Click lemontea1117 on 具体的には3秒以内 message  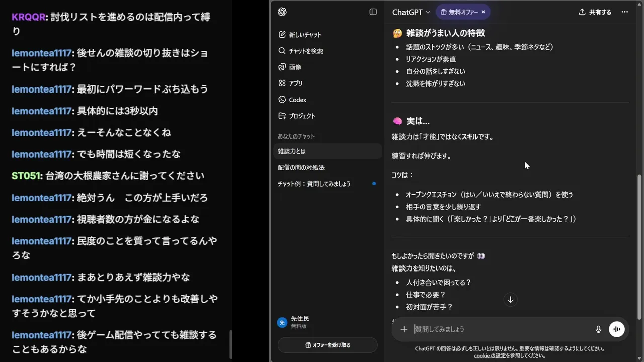42,111
